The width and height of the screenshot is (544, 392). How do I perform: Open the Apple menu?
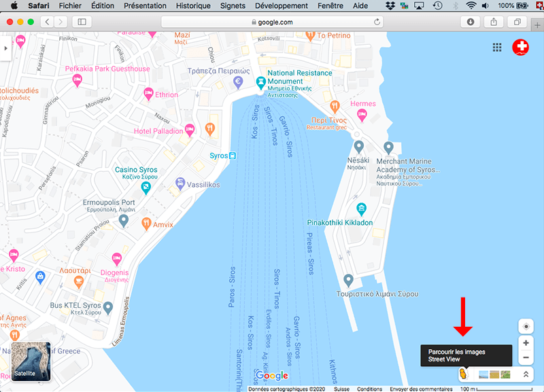pyautogui.click(x=14, y=5)
